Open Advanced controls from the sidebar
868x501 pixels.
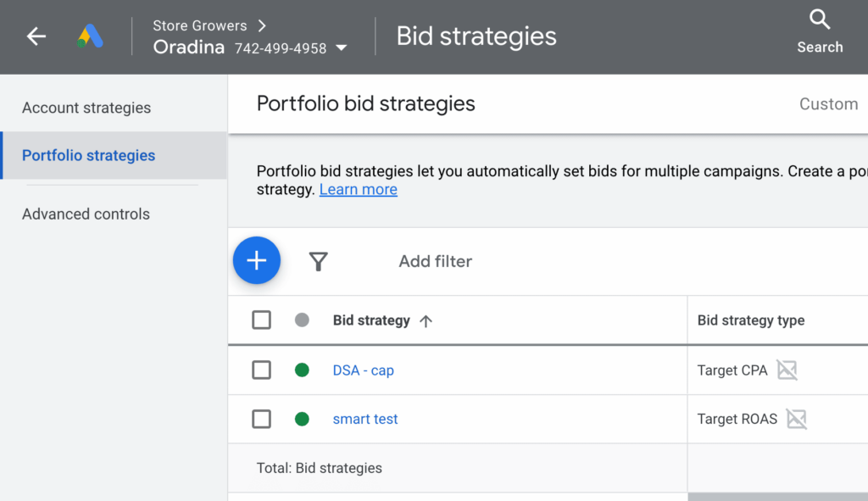(x=86, y=214)
